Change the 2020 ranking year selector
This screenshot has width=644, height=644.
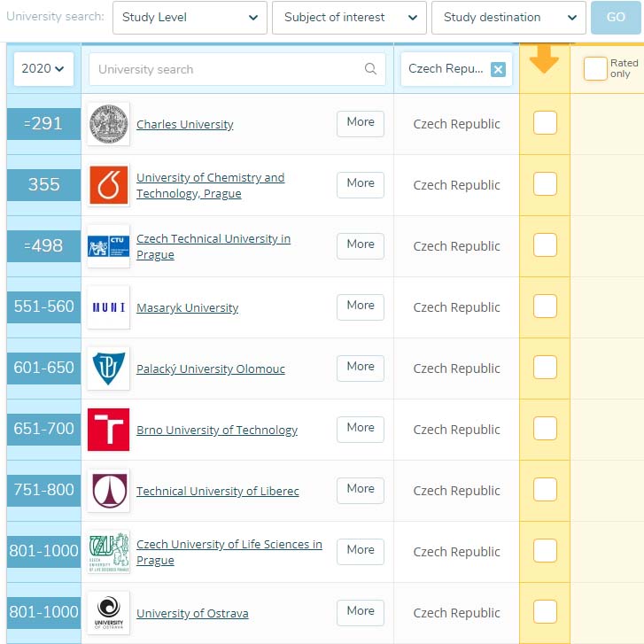click(x=43, y=69)
